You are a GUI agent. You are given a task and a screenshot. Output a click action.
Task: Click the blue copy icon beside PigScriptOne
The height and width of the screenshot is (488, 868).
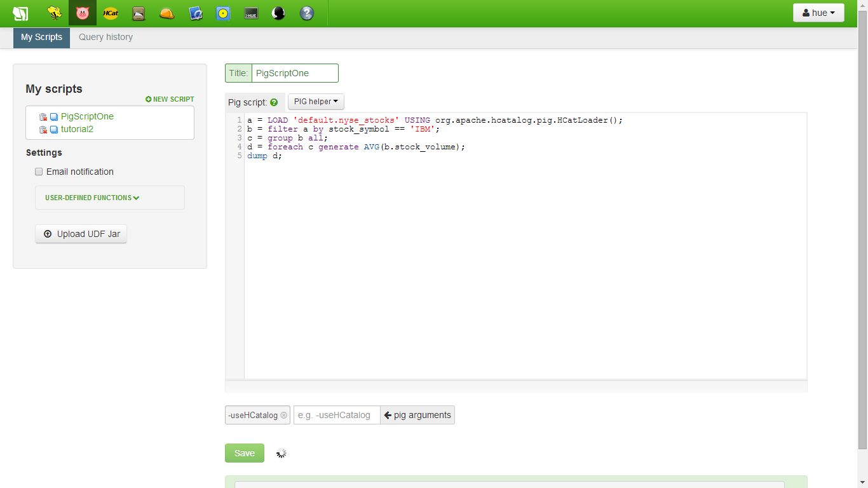(x=54, y=117)
